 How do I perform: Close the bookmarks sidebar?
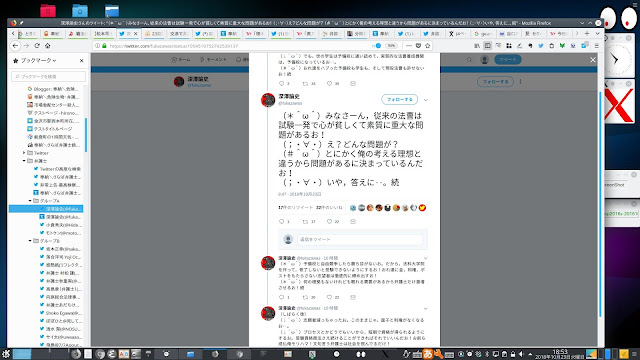coord(81,60)
